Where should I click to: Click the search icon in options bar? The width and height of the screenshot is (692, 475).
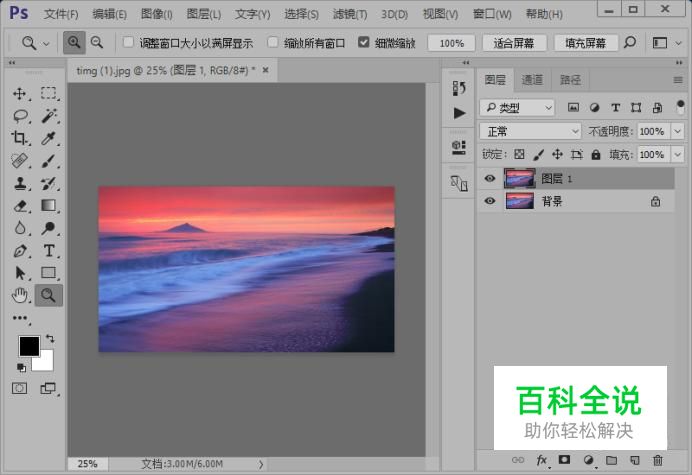[630, 43]
